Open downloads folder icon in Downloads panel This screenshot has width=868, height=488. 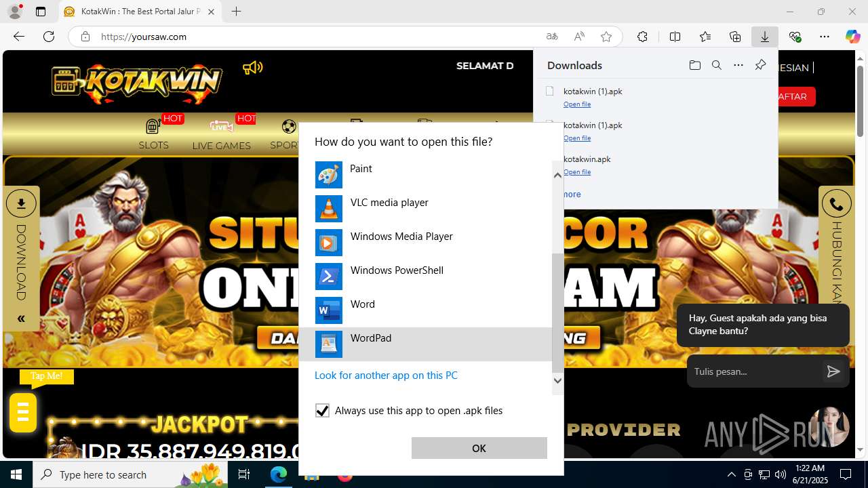[694, 65]
